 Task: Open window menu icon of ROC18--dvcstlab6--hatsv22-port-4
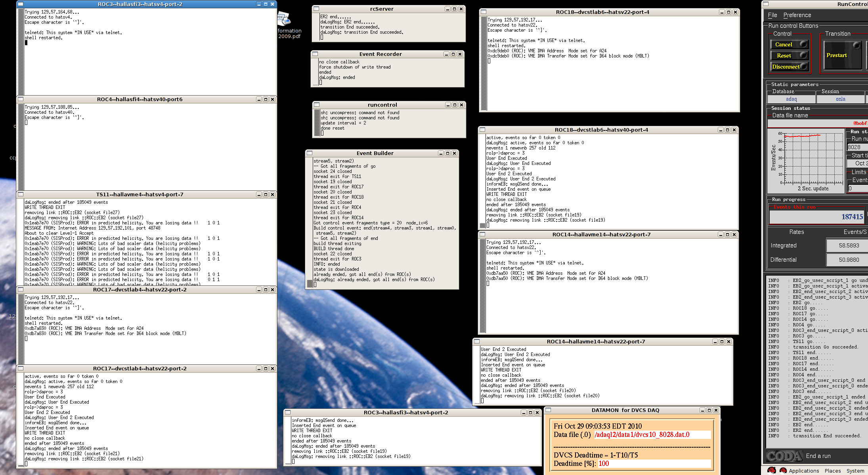click(x=484, y=12)
